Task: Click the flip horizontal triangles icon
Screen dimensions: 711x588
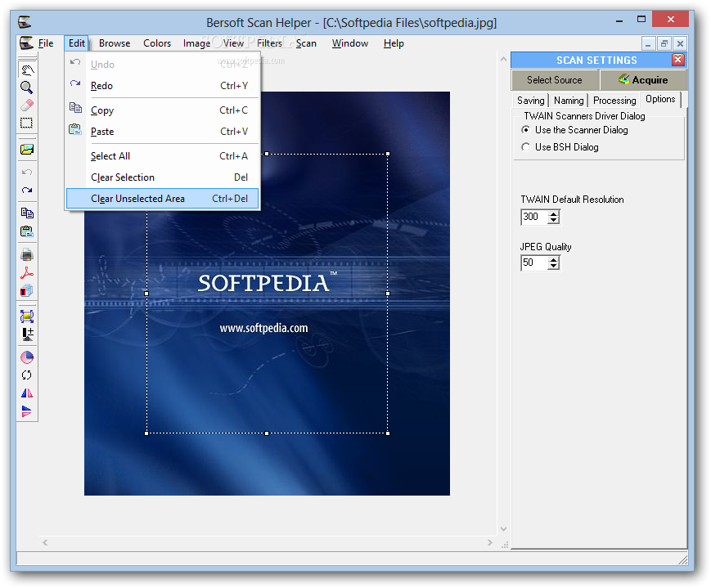Action: (27, 393)
